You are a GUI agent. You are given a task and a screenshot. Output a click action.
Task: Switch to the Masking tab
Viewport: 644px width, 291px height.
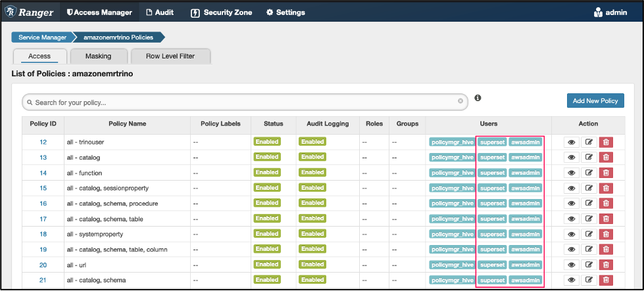point(98,56)
